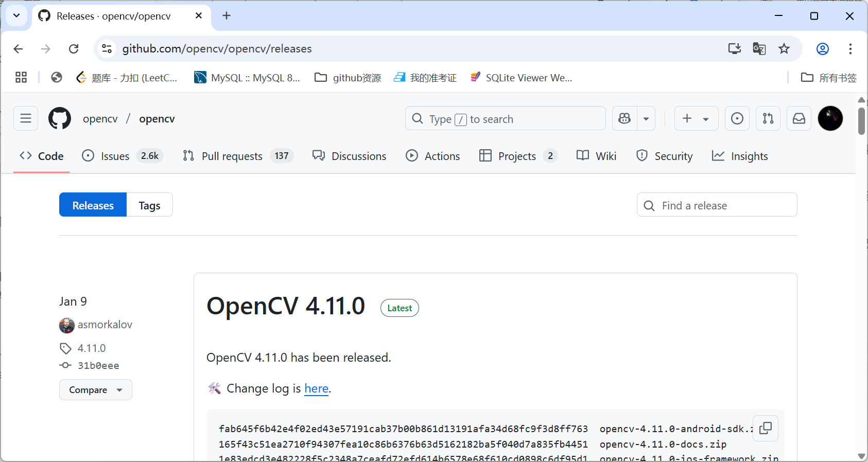Viewport: 868px width, 462px height.
Task: Bookmark this page with star icon
Action: 784,49
